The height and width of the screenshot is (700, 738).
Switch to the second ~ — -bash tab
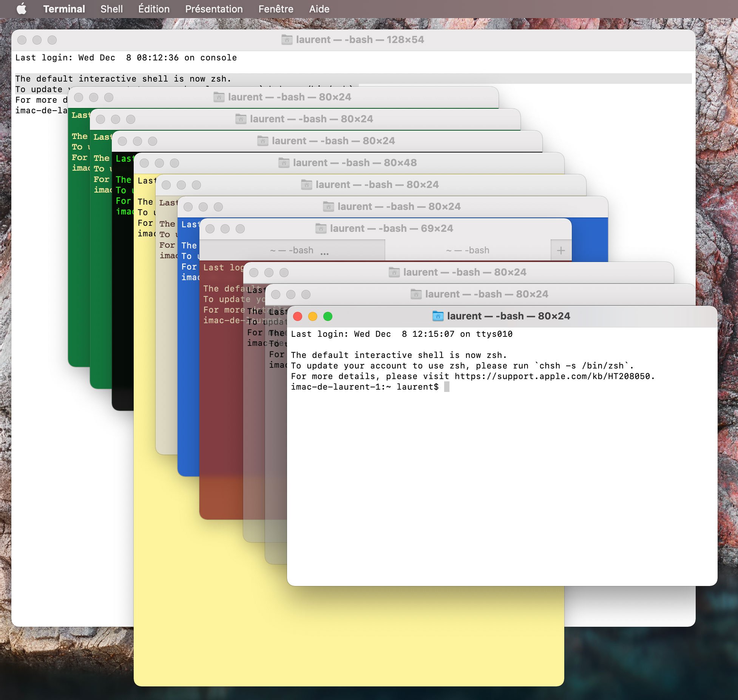(x=468, y=250)
